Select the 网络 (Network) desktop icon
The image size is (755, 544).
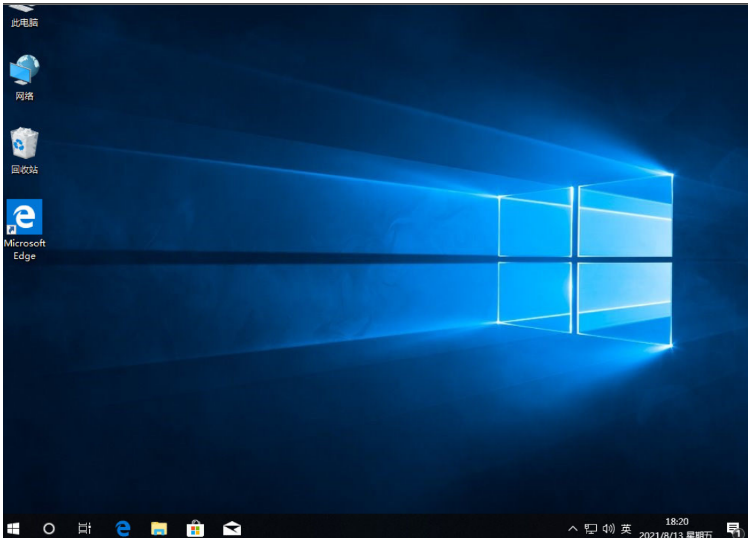tap(25, 77)
